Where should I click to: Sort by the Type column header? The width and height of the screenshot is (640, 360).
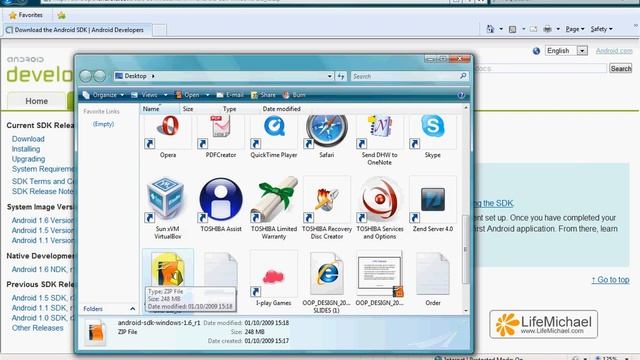point(240,109)
